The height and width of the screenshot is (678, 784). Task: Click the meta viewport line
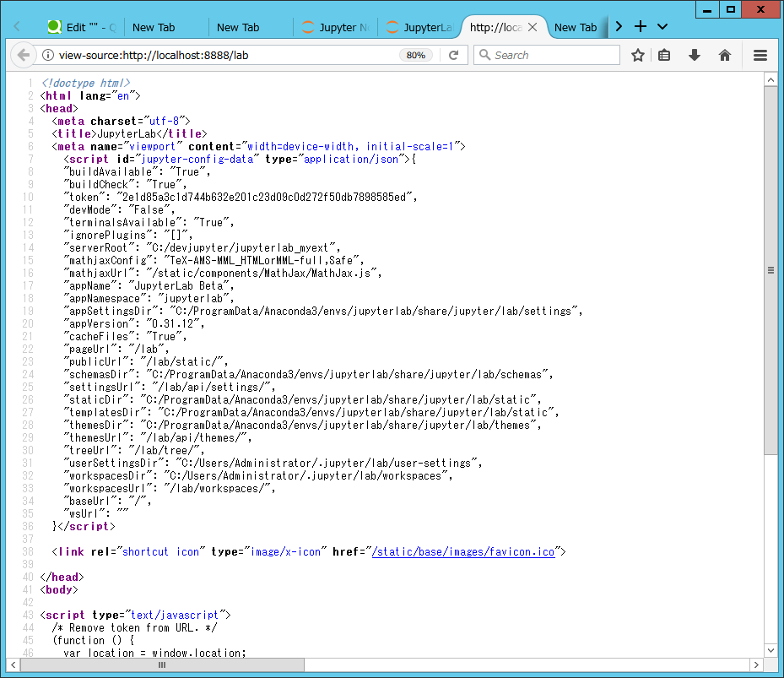(258, 147)
